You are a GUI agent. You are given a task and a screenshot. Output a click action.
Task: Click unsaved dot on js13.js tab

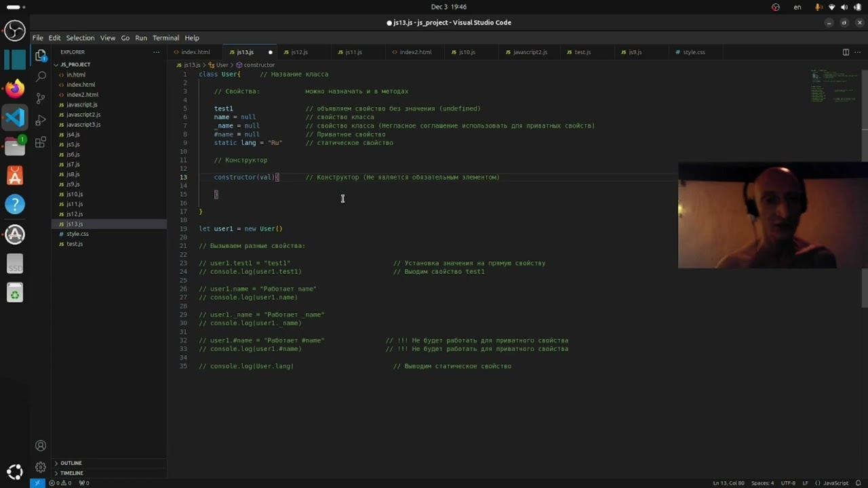click(270, 52)
